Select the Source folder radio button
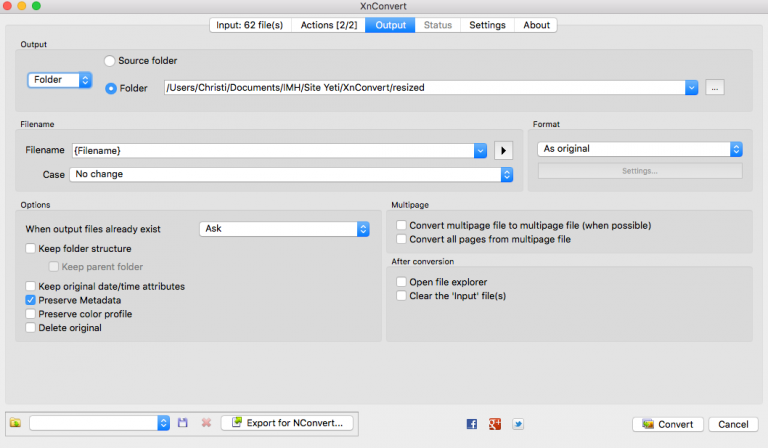 pyautogui.click(x=110, y=61)
